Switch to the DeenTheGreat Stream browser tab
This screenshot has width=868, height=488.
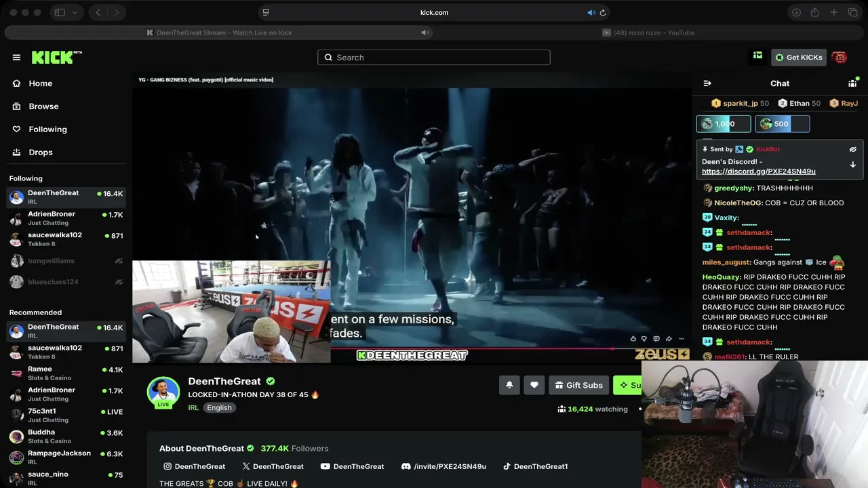point(220,33)
